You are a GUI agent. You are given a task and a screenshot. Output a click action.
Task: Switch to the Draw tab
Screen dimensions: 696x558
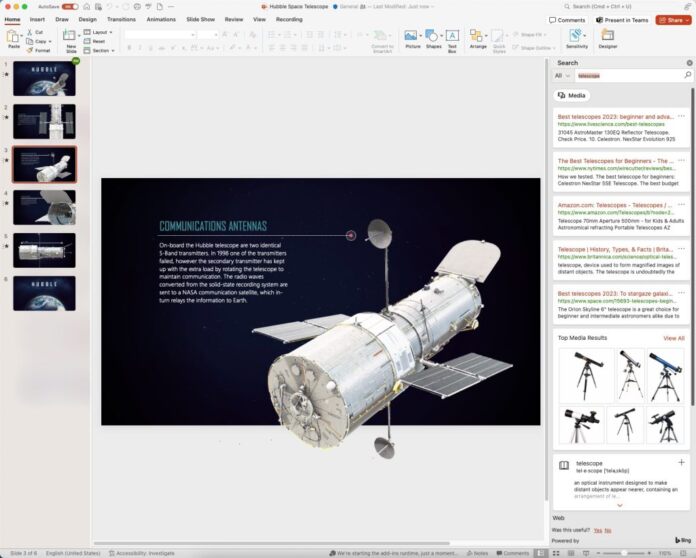click(62, 20)
